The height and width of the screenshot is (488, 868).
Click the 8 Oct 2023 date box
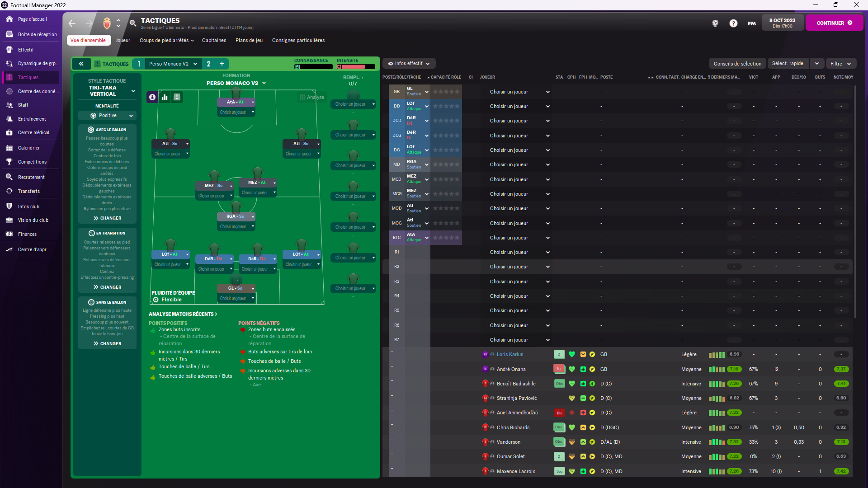pos(783,23)
